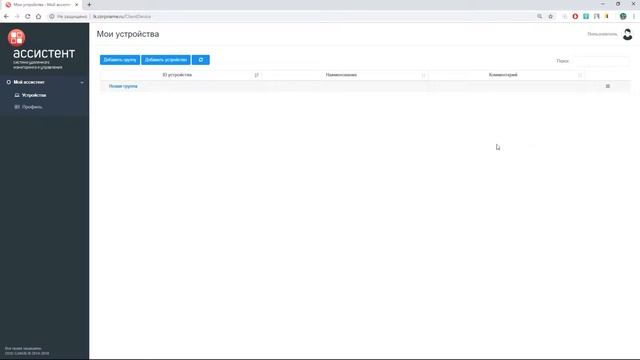Click the Пользователь label in the header
The width and height of the screenshot is (640, 360).
(602, 34)
